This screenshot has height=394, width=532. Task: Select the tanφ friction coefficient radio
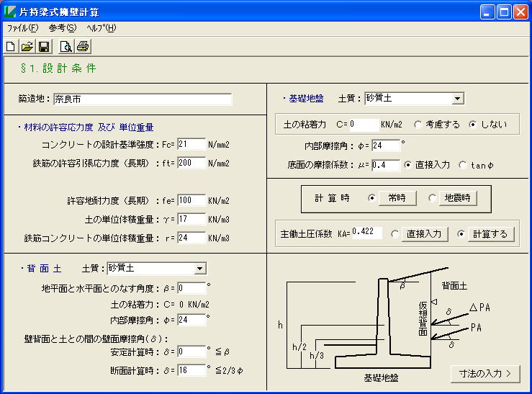tap(463, 165)
